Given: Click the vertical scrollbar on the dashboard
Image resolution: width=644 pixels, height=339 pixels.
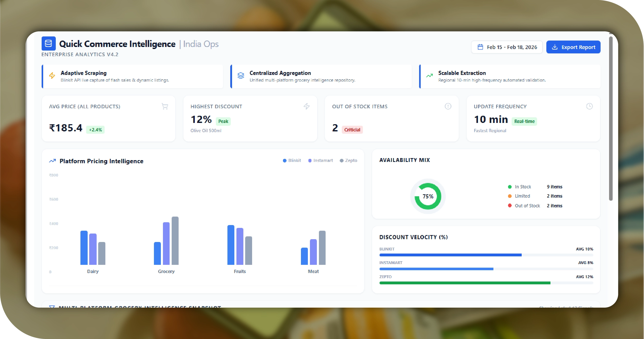Looking at the screenshot, I should pos(611,118).
